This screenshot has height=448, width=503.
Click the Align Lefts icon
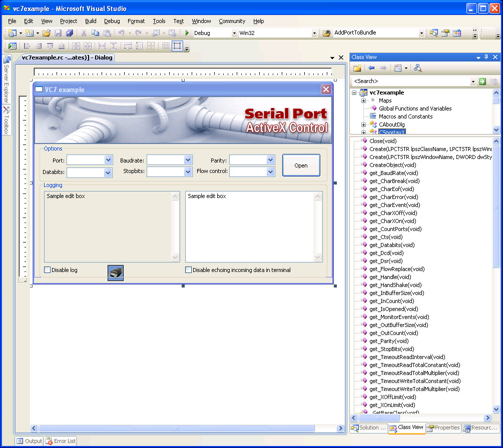pos(27,46)
